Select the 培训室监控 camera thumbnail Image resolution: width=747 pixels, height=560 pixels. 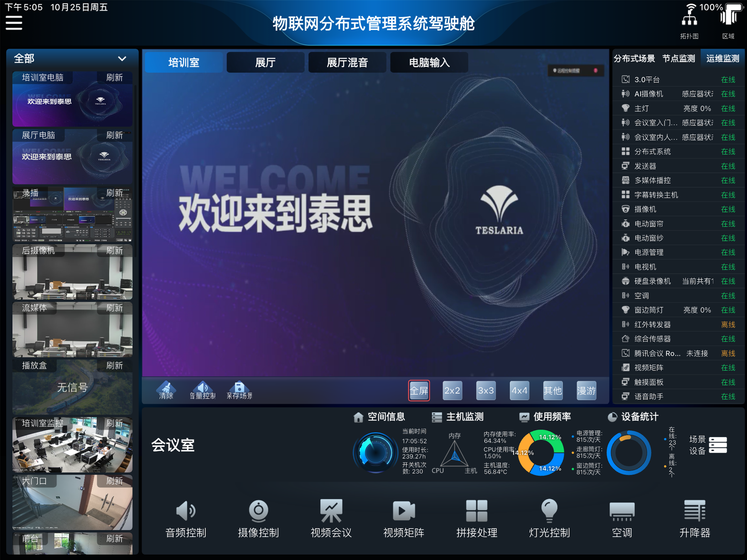(72, 445)
